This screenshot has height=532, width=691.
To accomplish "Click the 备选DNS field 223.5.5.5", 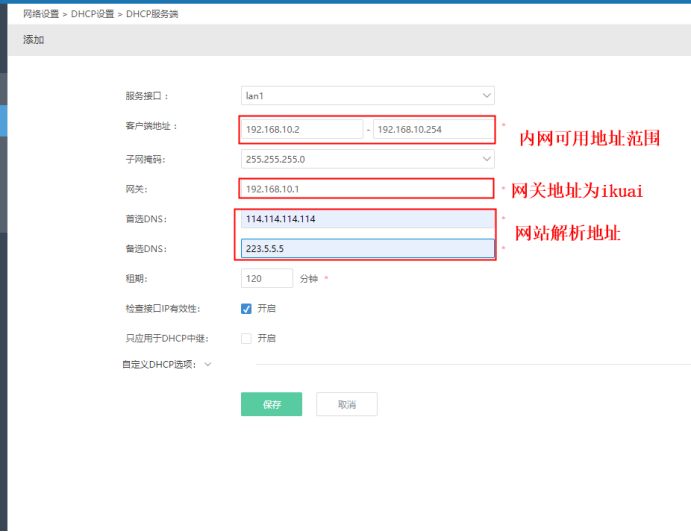I will pos(367,249).
